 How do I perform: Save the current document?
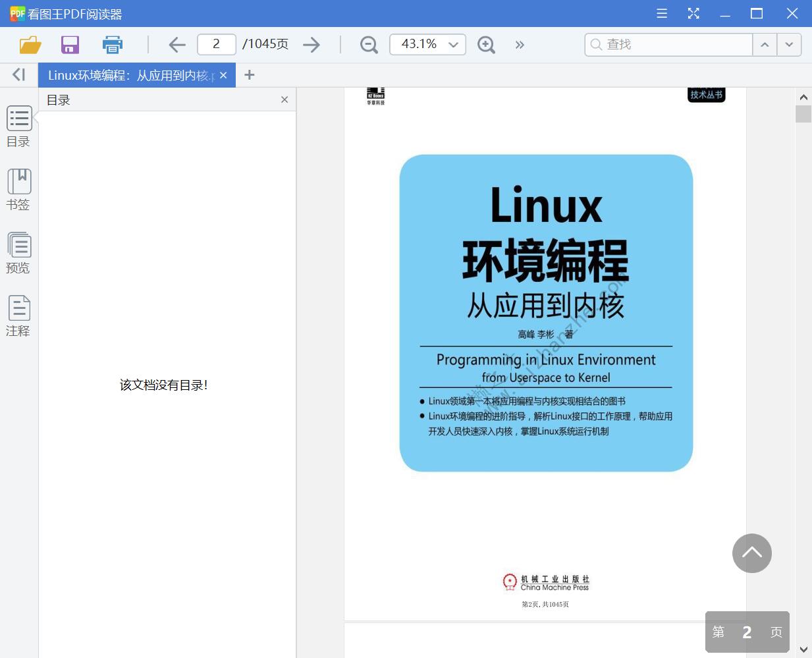[70, 44]
